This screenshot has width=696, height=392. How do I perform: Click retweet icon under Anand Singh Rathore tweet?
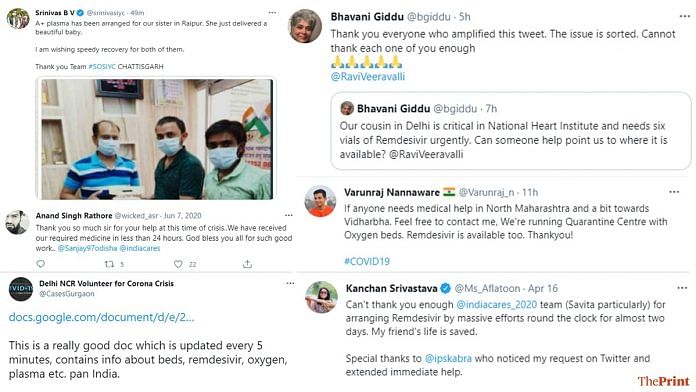[109, 264]
